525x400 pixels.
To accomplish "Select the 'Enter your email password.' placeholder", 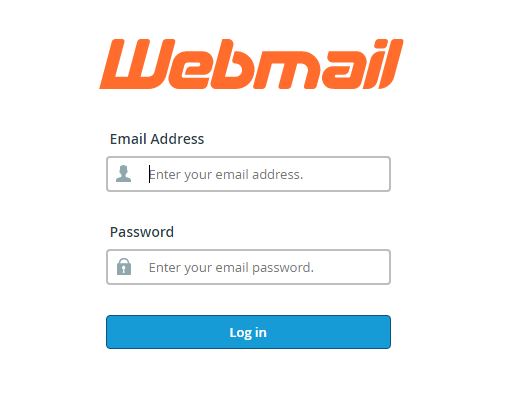I will tap(231, 267).
